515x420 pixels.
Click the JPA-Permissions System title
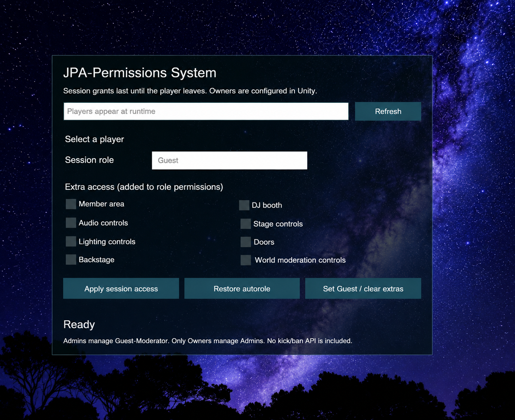pyautogui.click(x=140, y=73)
